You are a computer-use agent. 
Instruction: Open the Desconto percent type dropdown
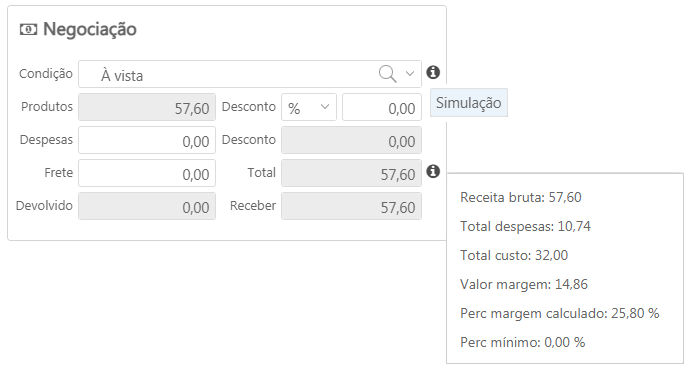(x=309, y=107)
